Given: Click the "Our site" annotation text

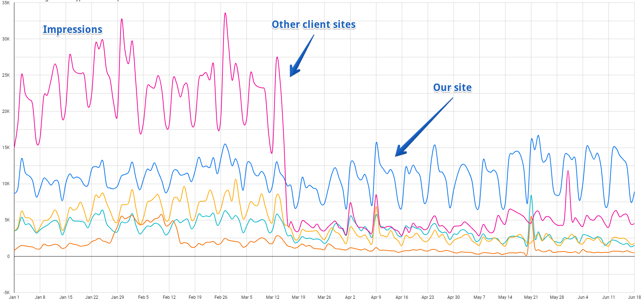Looking at the screenshot, I should (x=452, y=87).
